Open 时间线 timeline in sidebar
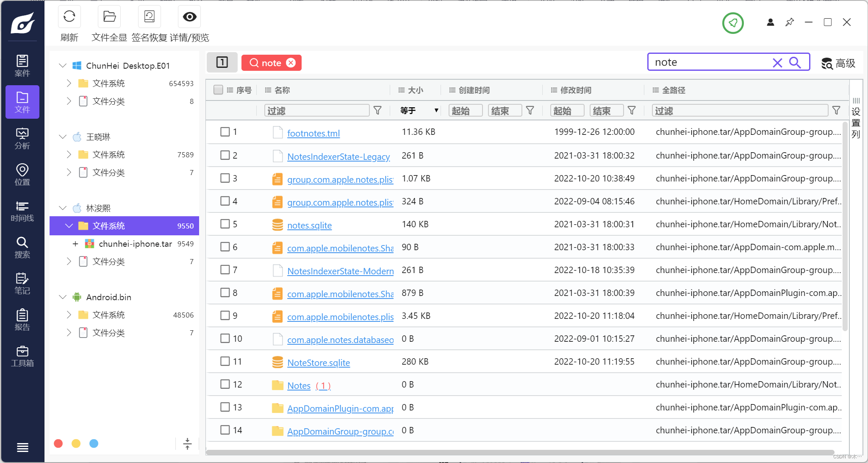This screenshot has width=868, height=463. (22, 211)
